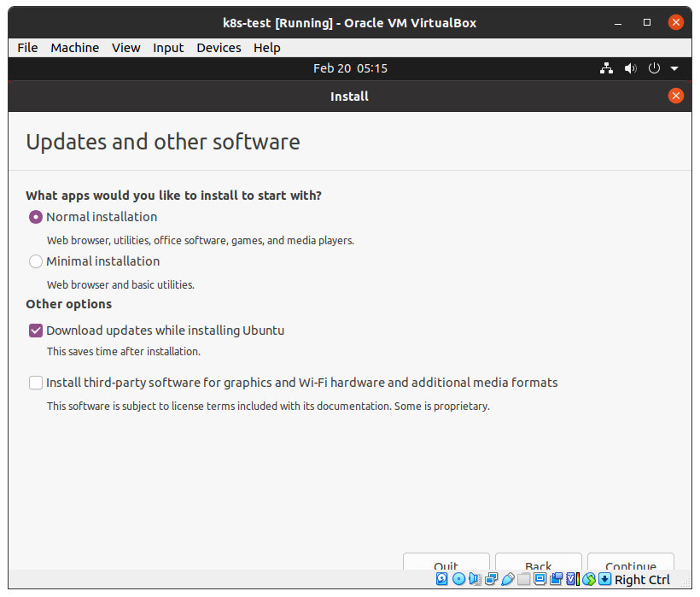Screen dimensions: 700x597
Task: Click the 'Other options' heading
Action: [69, 304]
